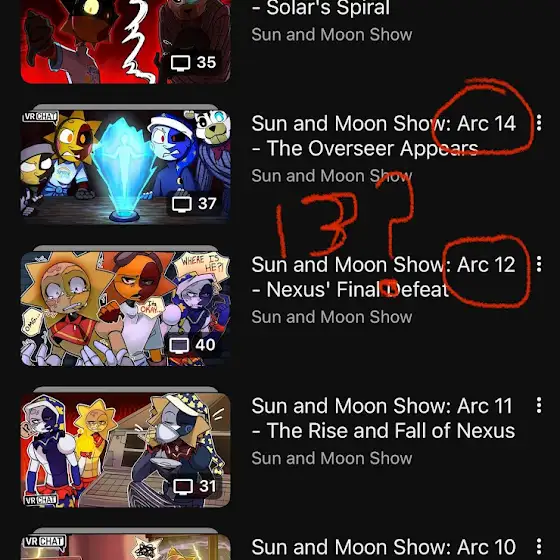This screenshot has width=560, height=560.
Task: Open the three-dot menu for Arc 10 playlist
Action: click(x=539, y=546)
